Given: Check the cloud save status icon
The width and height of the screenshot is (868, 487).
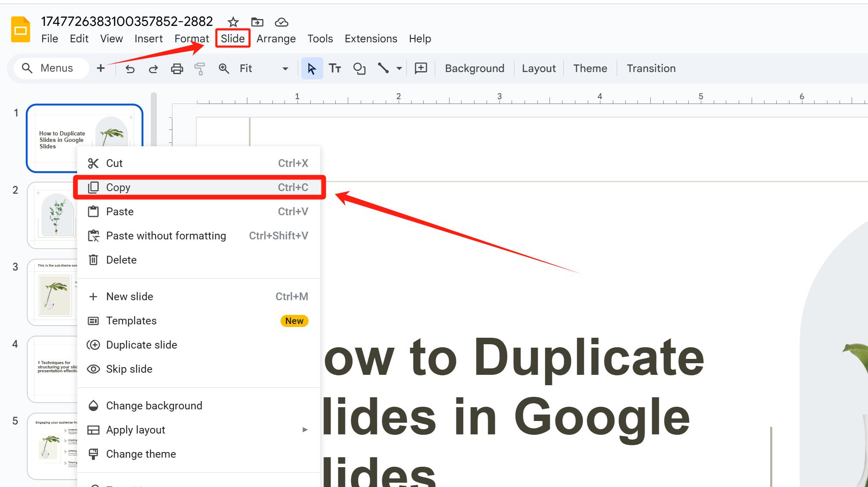Looking at the screenshot, I should [281, 22].
